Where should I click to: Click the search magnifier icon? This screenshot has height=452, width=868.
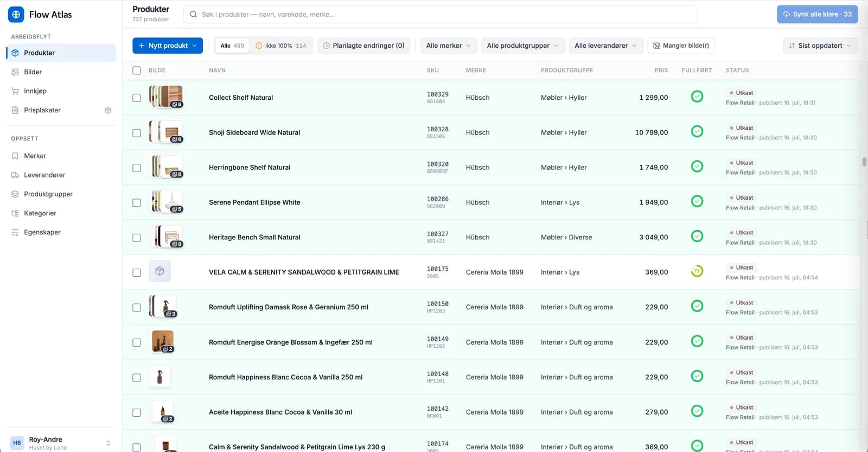click(193, 14)
